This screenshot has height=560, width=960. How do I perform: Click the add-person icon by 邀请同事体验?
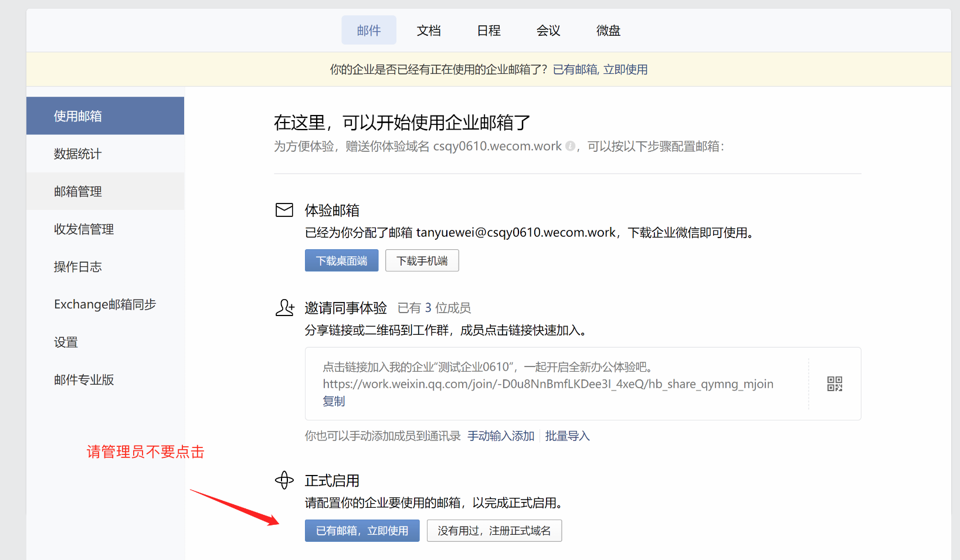[285, 308]
